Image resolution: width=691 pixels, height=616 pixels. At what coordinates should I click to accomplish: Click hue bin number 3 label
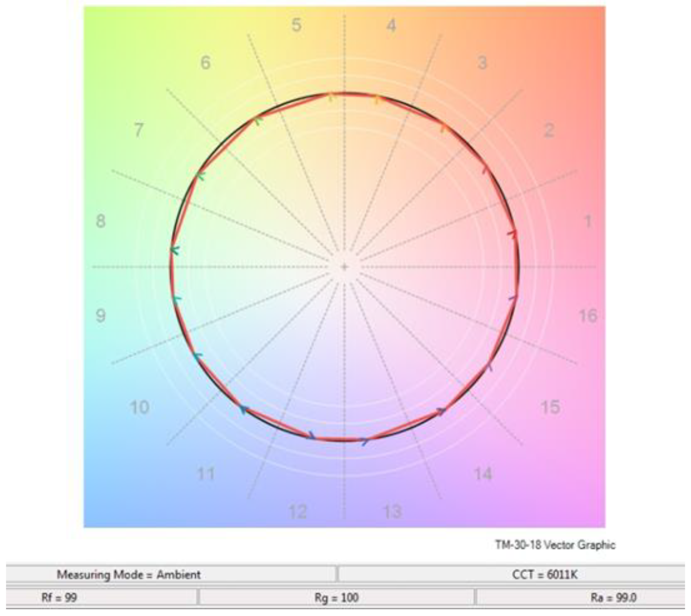pyautogui.click(x=482, y=63)
